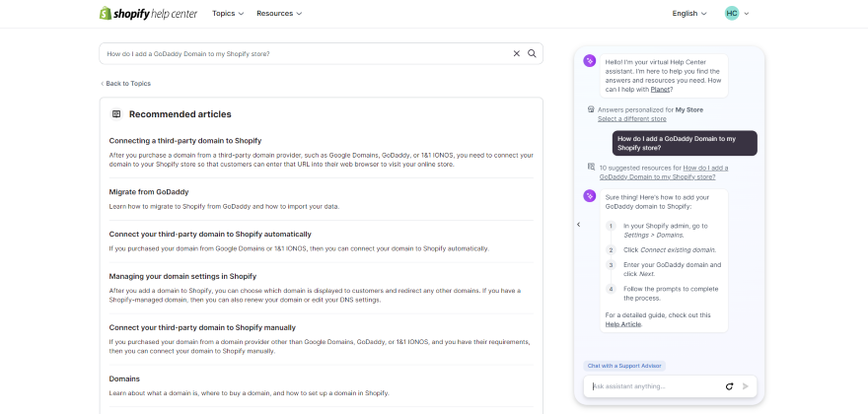868x414 pixels.
Task: Click the HC account avatar
Action: 732,13
